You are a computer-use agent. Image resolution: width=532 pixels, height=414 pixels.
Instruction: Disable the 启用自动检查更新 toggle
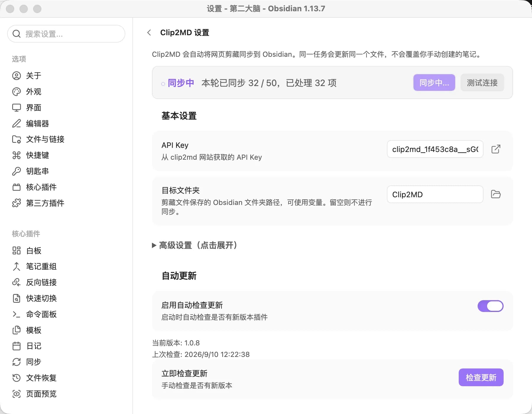490,306
